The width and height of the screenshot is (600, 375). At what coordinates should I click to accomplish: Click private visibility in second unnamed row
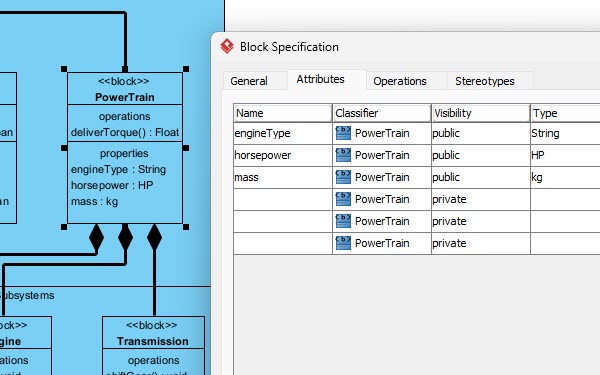481,221
